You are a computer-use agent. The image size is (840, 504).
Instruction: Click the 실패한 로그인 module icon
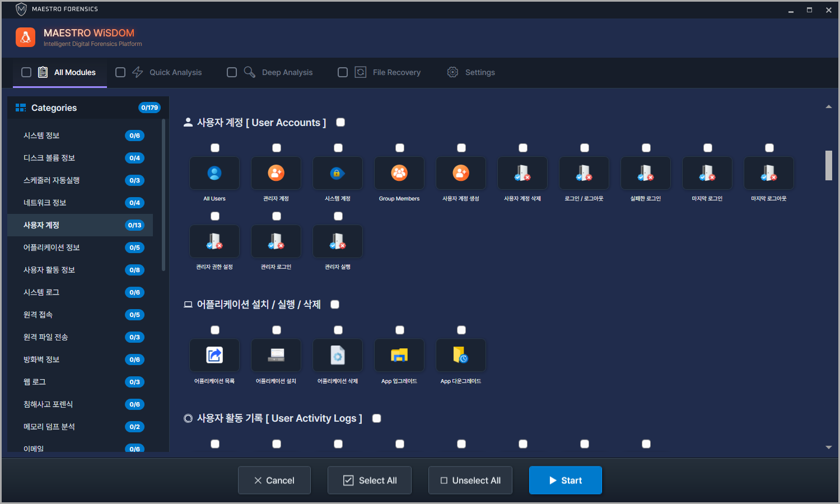pyautogui.click(x=646, y=174)
